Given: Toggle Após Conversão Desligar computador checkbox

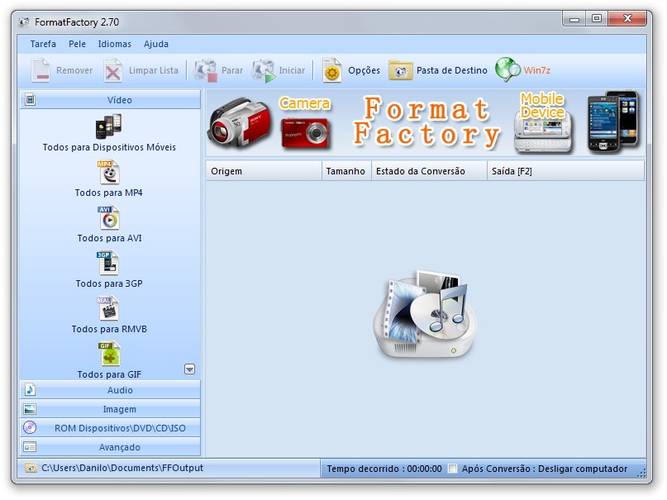Looking at the screenshot, I should pyautogui.click(x=452, y=469).
